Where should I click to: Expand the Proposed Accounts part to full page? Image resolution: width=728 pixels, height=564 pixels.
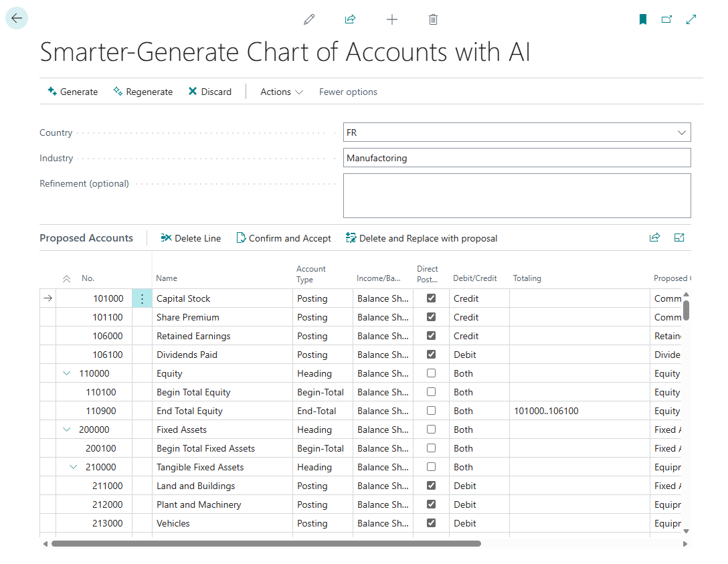[679, 238]
